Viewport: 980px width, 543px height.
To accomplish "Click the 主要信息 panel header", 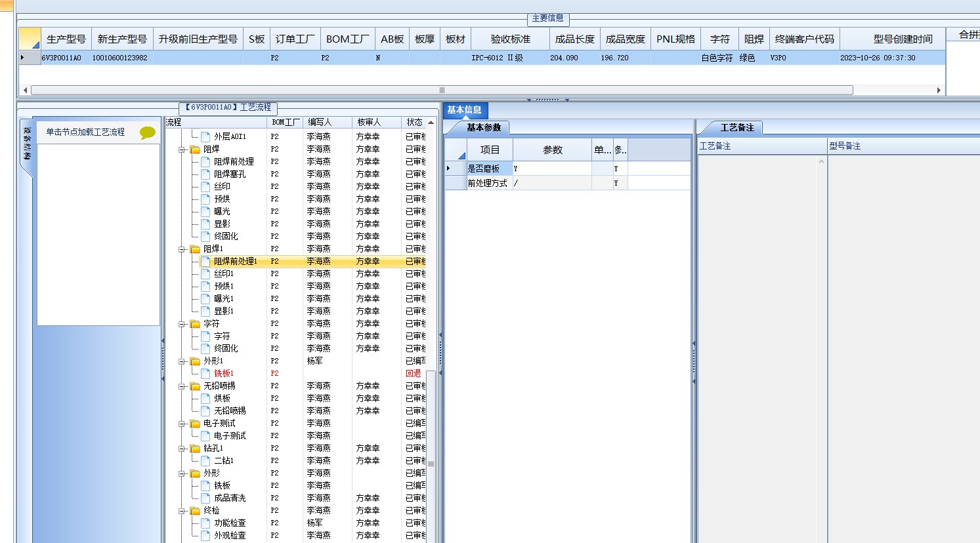I will pyautogui.click(x=547, y=18).
